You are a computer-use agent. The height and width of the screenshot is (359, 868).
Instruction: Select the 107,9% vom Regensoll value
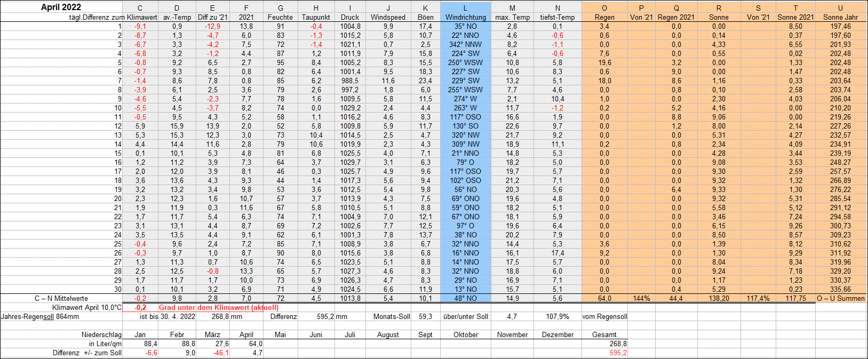(557, 316)
